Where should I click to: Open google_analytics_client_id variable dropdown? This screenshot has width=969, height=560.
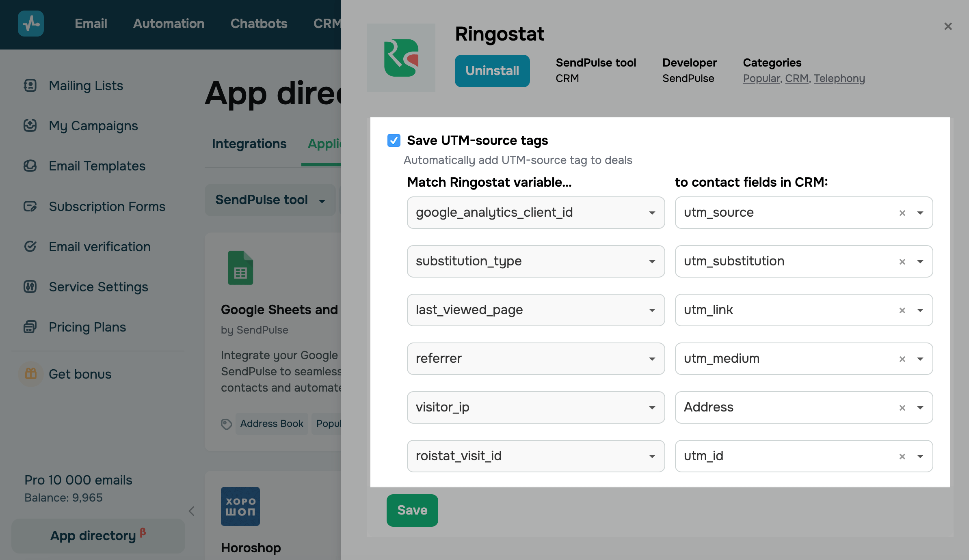click(x=652, y=213)
